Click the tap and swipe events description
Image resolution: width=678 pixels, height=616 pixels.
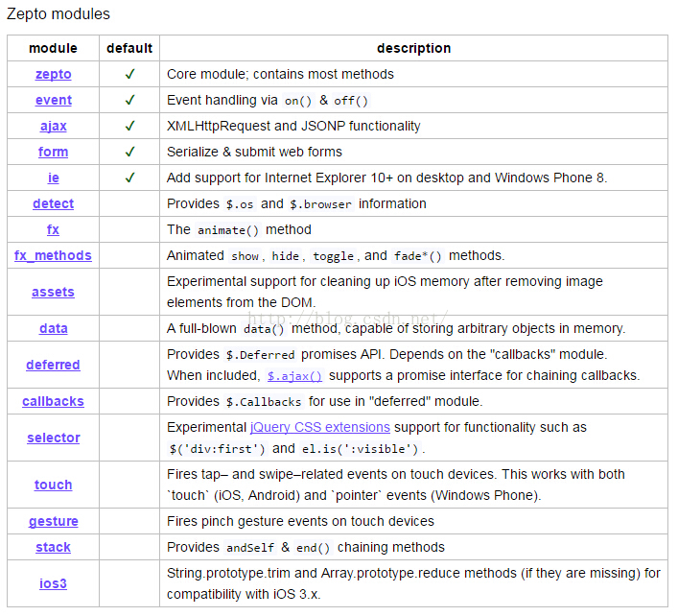click(396, 485)
